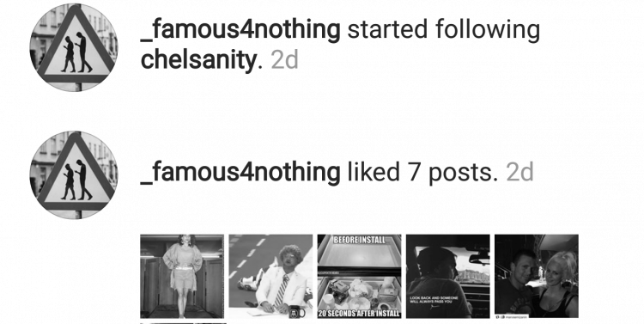Open _famous4nothing from the liked posts entry
Image resolution: width=644 pixels, height=324 pixels.
pos(240,172)
